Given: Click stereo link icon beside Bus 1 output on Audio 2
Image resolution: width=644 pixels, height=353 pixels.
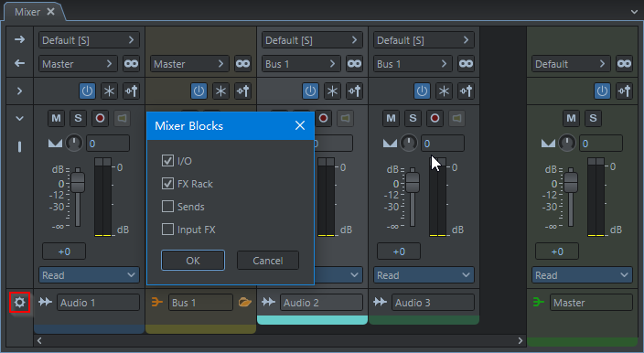Looking at the screenshot, I should click(354, 64).
